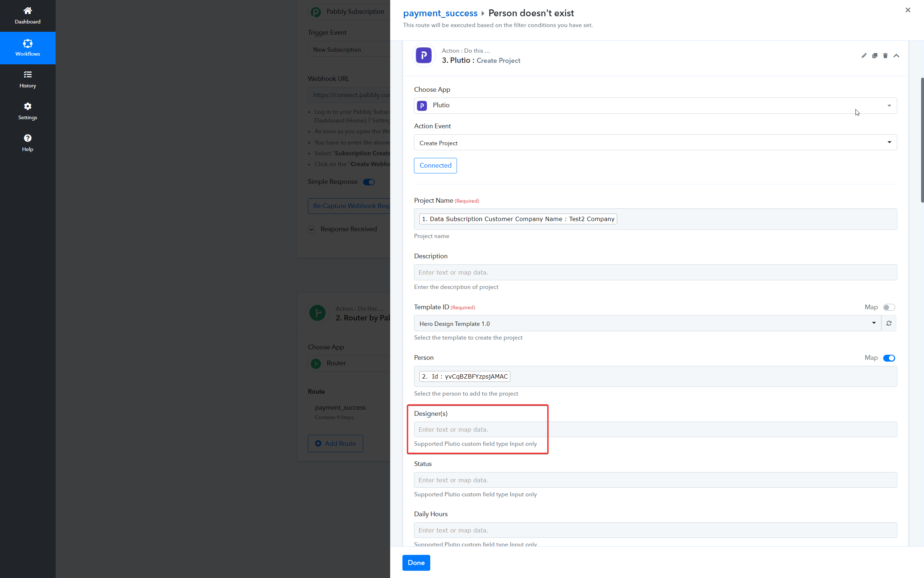Select the mapped Company Name tag

[518, 219]
